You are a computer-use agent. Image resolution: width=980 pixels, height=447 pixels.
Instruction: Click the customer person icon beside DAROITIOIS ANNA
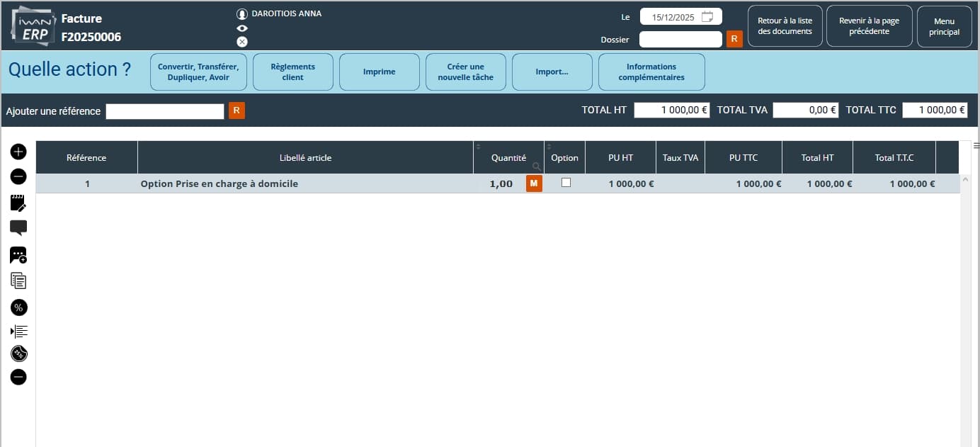tap(242, 14)
